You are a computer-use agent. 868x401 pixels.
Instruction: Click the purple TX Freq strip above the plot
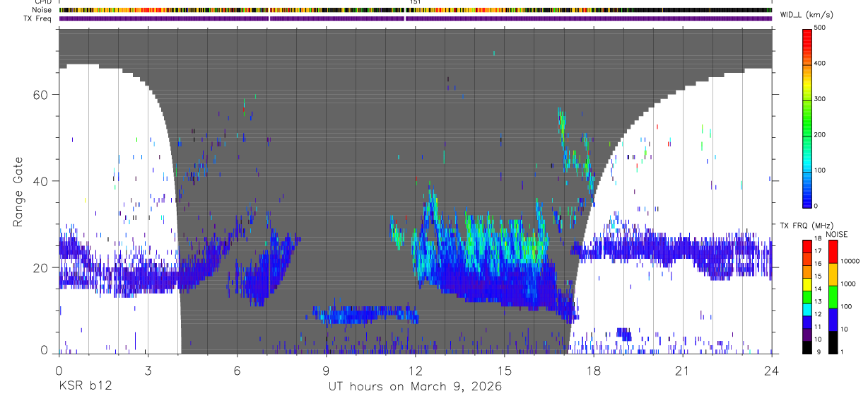[415, 18]
